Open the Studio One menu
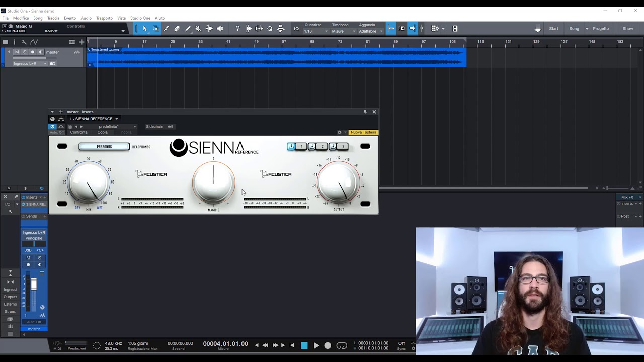644x362 pixels. click(140, 18)
